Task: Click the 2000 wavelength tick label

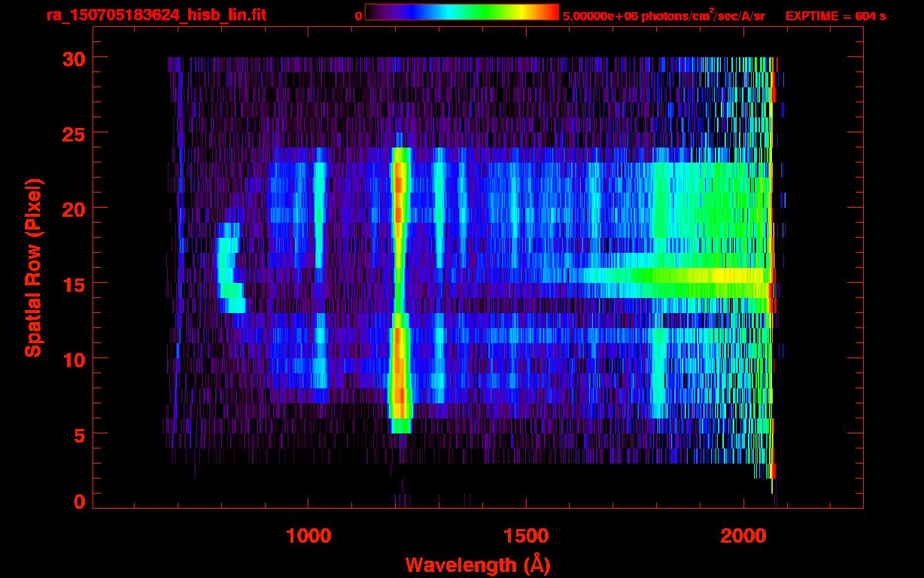Action: tap(743, 536)
